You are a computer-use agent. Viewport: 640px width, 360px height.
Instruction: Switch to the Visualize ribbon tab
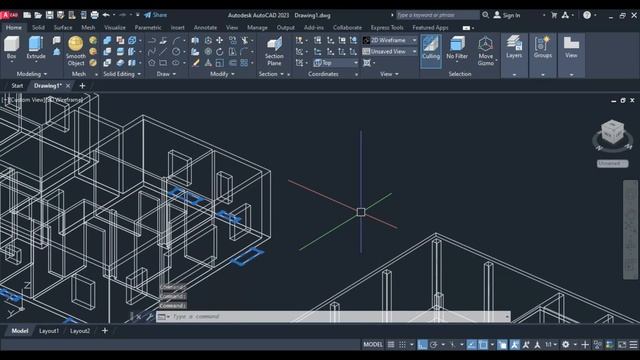coord(115,27)
